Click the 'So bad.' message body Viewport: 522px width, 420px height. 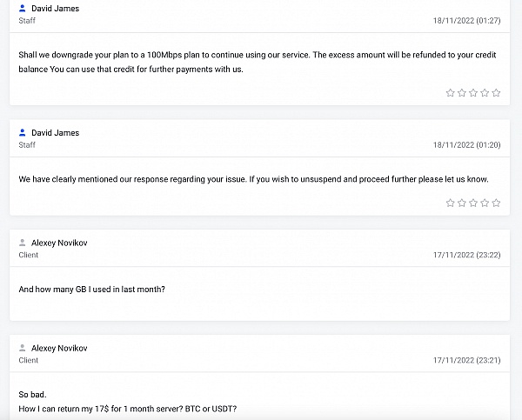(33, 395)
